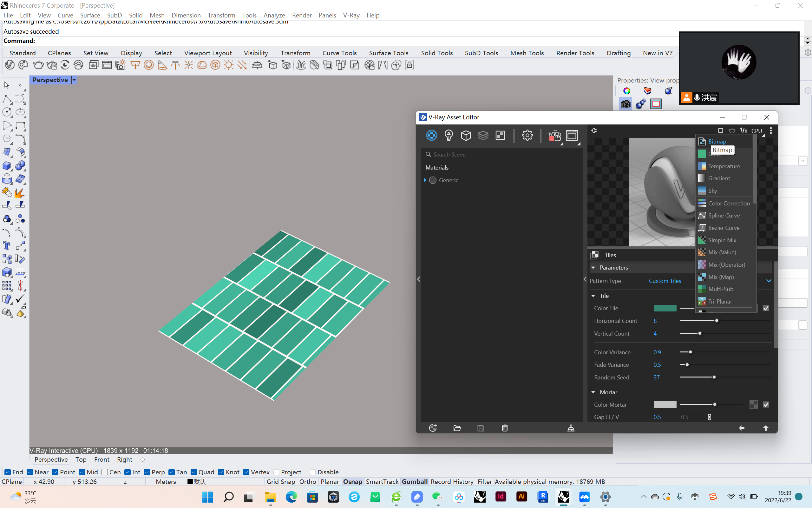Toggle Ortho in status bar
The image size is (812, 508).
pyautogui.click(x=307, y=481)
